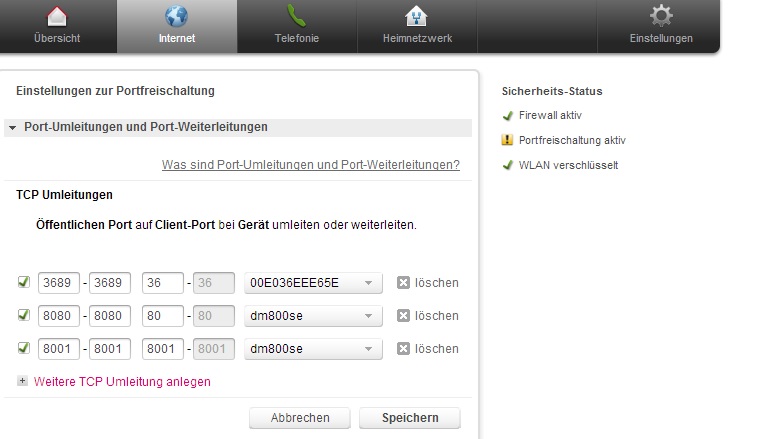Click the Speichern button
Image resolution: width=761 pixels, height=439 pixels.
click(410, 418)
